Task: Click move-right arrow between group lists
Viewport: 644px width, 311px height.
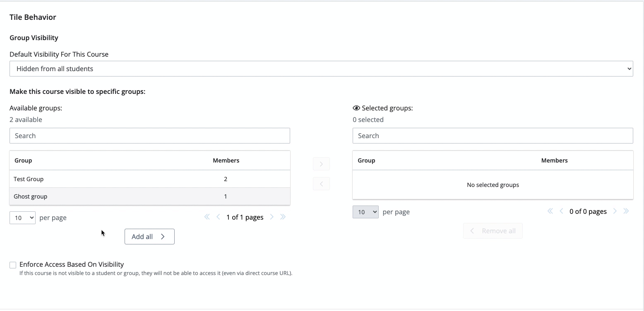Action: pos(321,164)
